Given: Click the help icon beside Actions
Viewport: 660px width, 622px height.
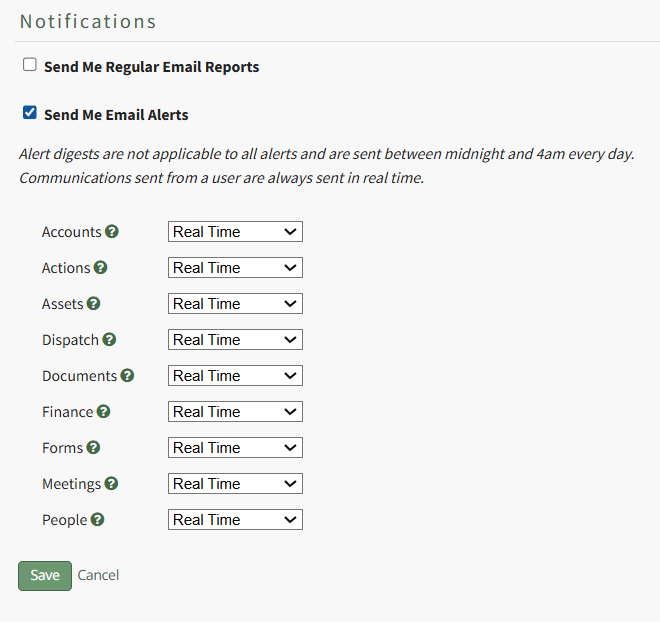Looking at the screenshot, I should point(101,268).
